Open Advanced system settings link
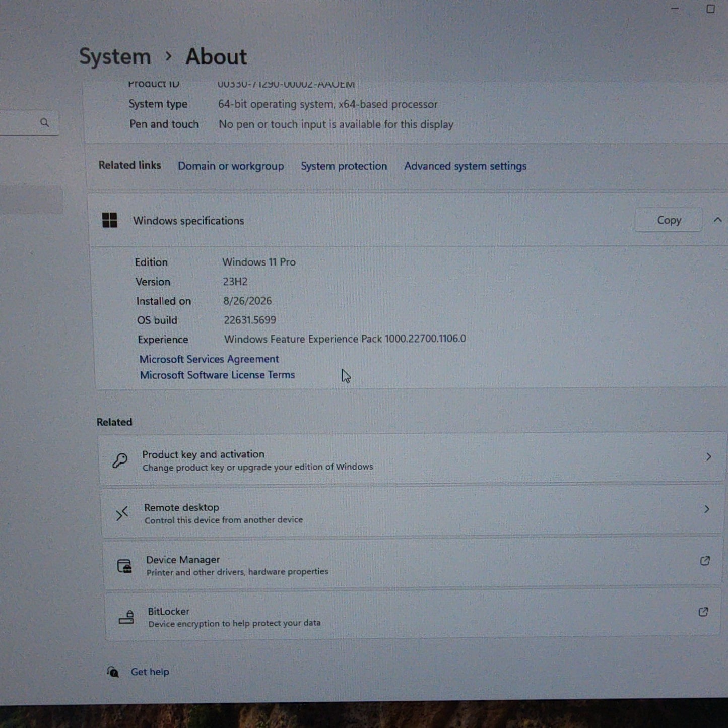The width and height of the screenshot is (728, 728). point(466,166)
